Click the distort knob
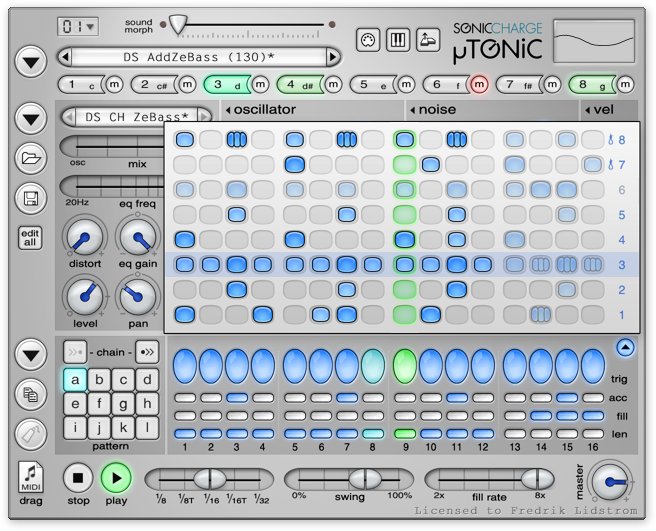656x531 pixels. coord(85,237)
